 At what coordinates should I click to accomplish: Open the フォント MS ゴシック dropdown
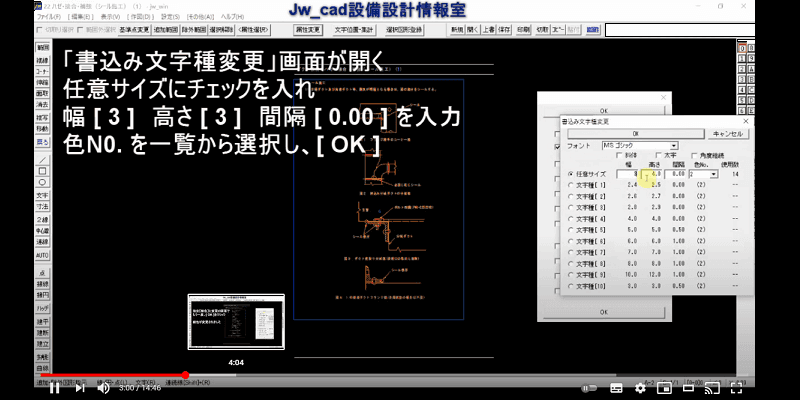[x=640, y=145]
